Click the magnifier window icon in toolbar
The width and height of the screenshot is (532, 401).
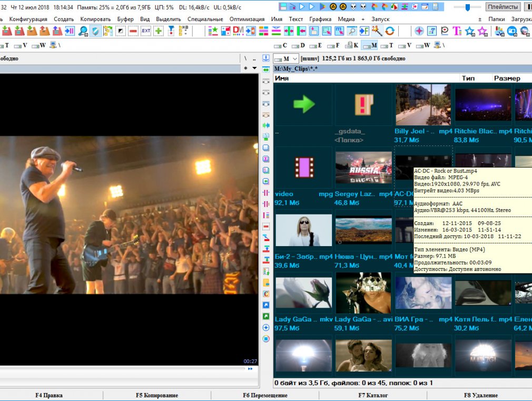click(x=352, y=31)
